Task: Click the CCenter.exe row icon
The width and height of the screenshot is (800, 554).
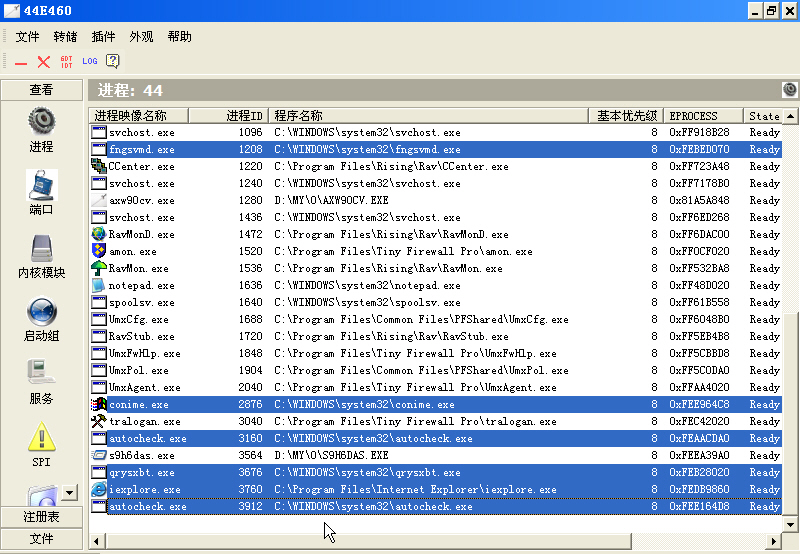Action: (98, 166)
